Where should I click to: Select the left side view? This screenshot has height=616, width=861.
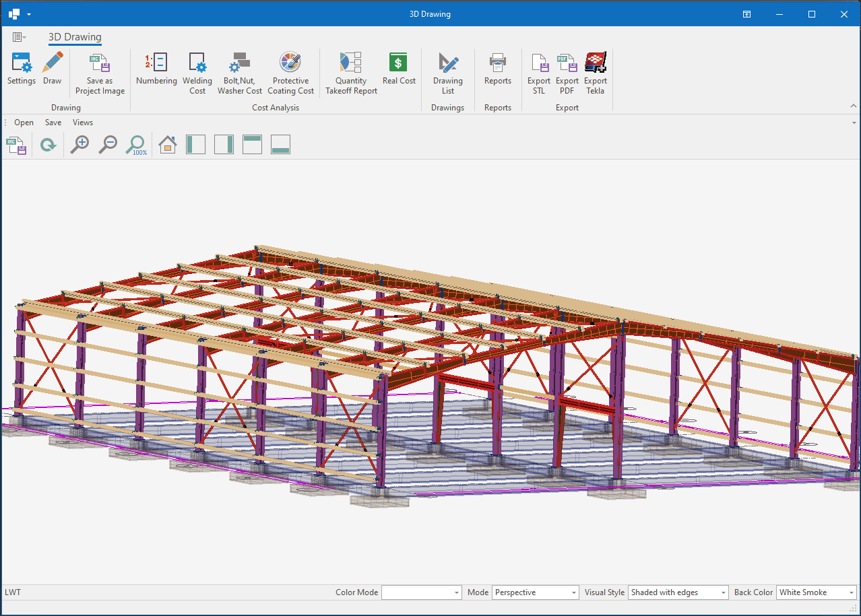[x=195, y=145]
